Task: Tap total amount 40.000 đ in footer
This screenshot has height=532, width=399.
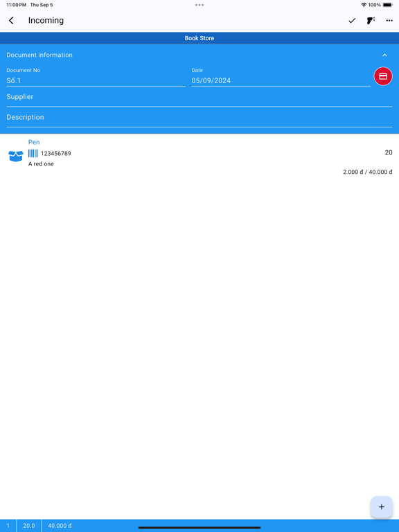Action: click(60, 526)
